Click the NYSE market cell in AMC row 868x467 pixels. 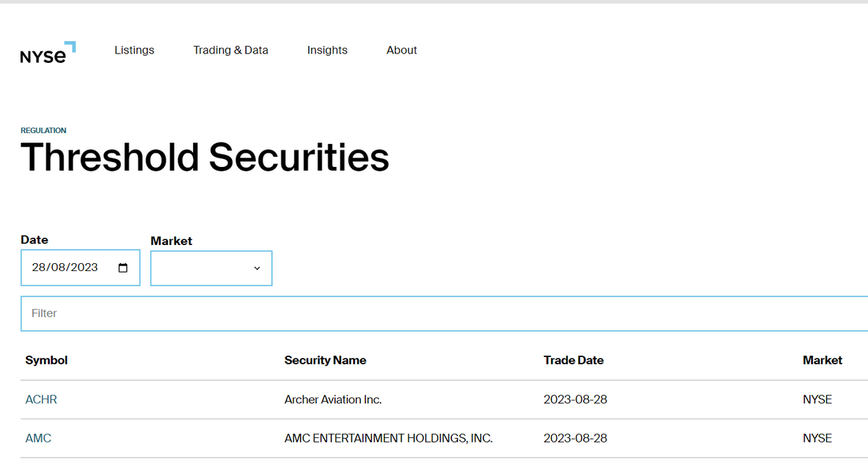pyautogui.click(x=817, y=438)
